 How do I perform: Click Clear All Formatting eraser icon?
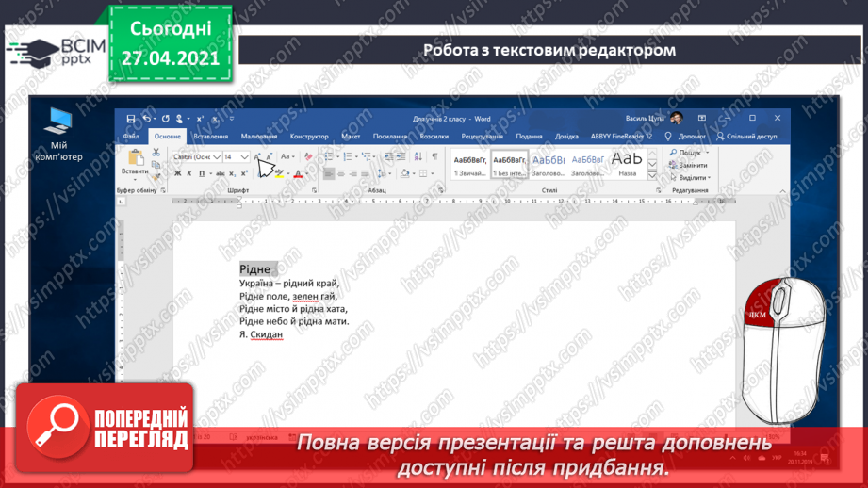tap(308, 157)
